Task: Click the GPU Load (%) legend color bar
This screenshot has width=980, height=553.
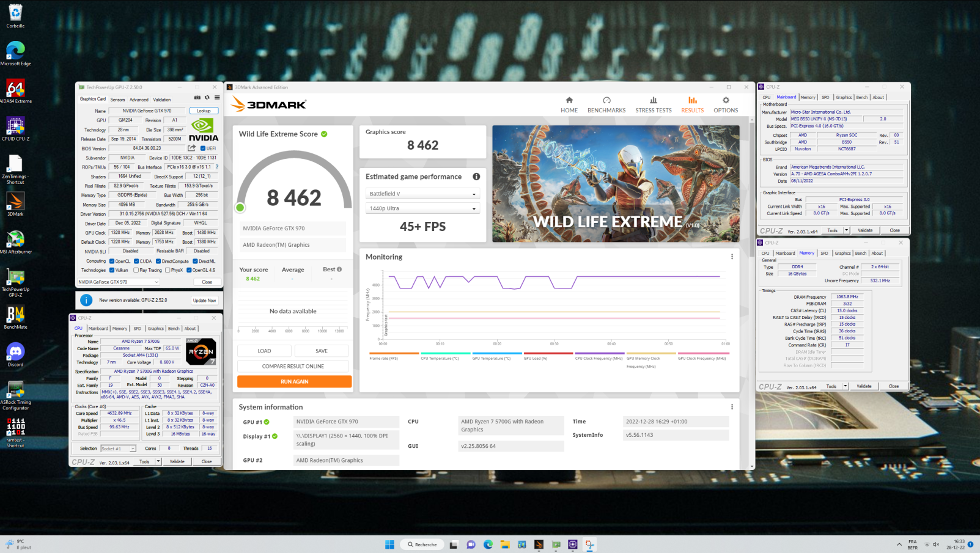Action: (x=548, y=353)
